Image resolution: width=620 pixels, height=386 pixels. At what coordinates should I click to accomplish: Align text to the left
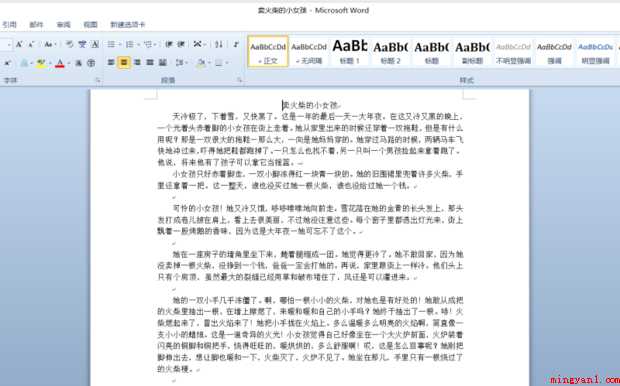click(x=112, y=62)
